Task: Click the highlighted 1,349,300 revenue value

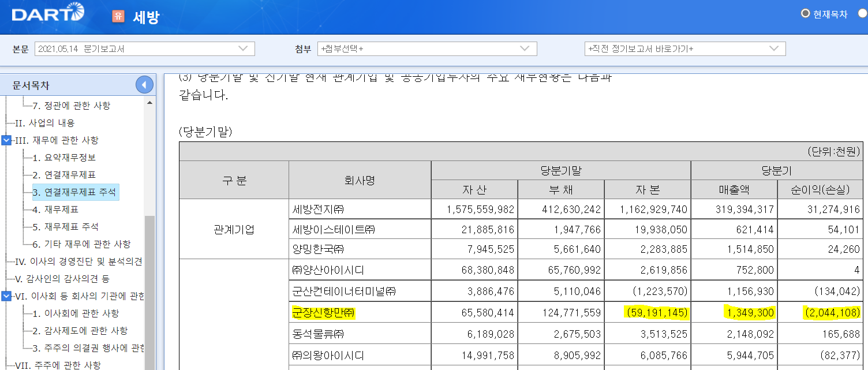Action: (x=749, y=312)
